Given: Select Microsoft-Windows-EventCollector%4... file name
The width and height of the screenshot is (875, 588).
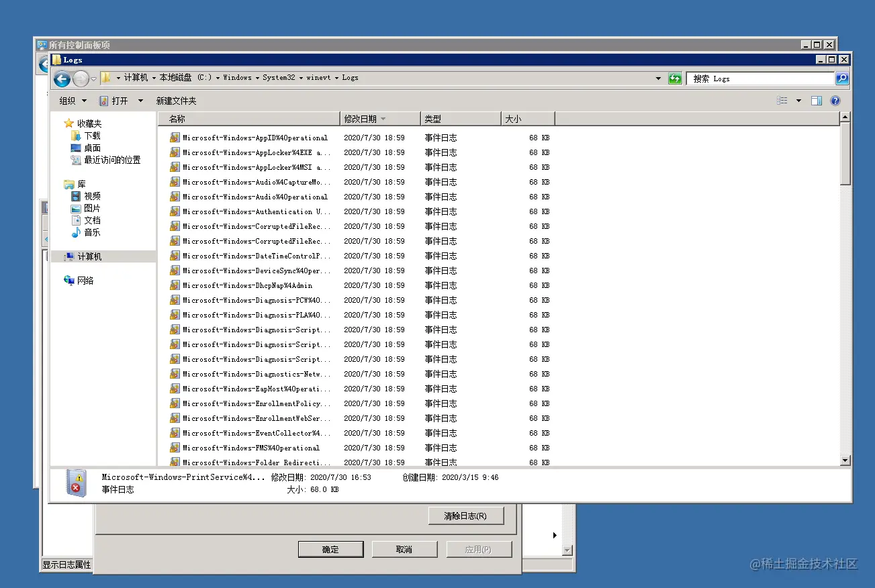Looking at the screenshot, I should (257, 433).
